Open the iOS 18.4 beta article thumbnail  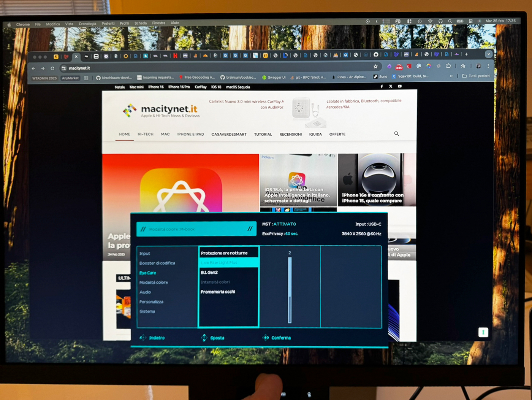coord(298,179)
